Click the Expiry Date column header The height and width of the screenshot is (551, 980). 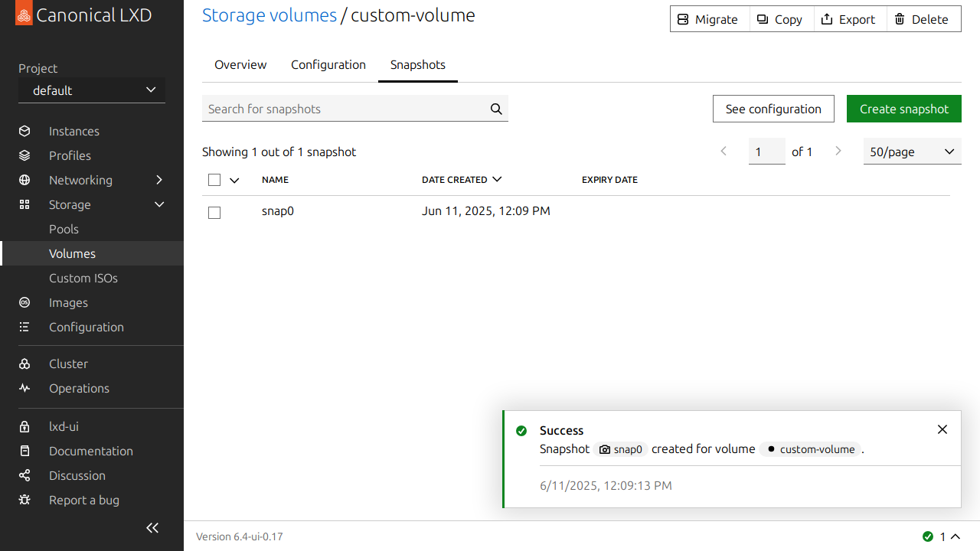(x=609, y=180)
